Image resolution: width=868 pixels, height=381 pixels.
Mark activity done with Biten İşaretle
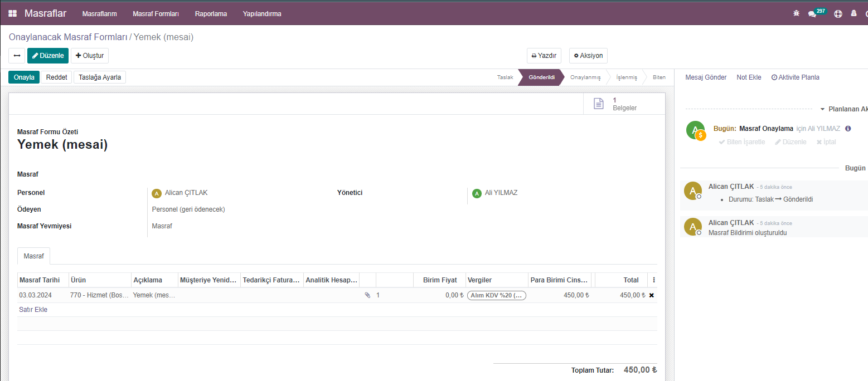tap(741, 142)
